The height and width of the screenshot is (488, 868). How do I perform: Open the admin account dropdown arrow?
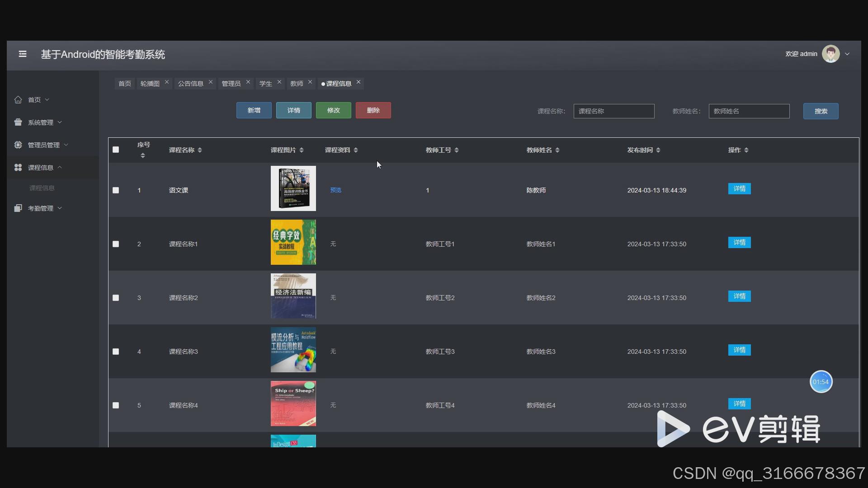point(847,54)
